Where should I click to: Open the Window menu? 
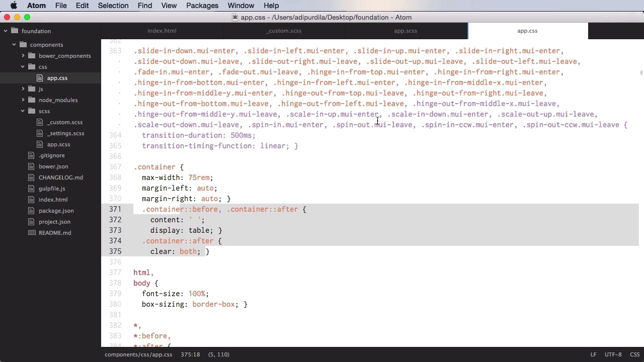tap(241, 6)
